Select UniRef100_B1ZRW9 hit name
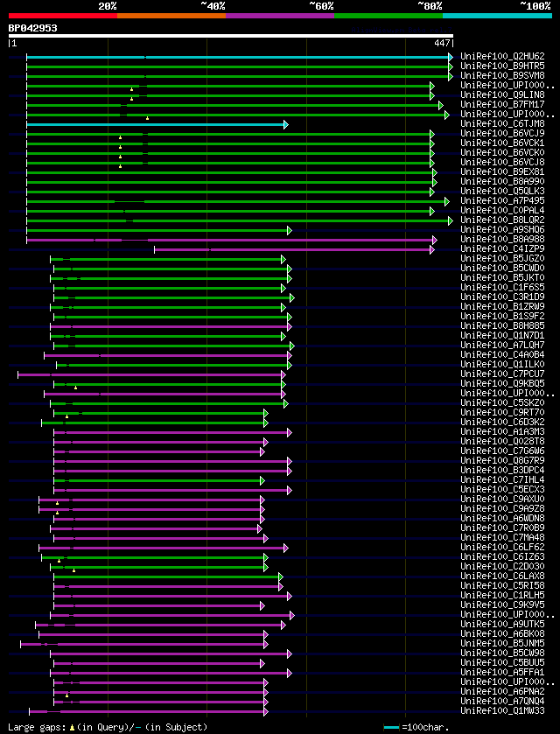This screenshot has height=734, width=560. [502, 307]
